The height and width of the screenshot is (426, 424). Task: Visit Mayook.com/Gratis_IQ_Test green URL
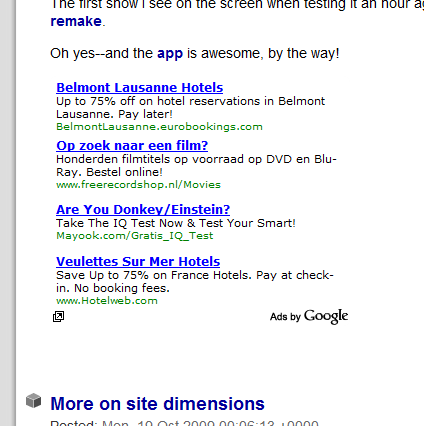[135, 236]
